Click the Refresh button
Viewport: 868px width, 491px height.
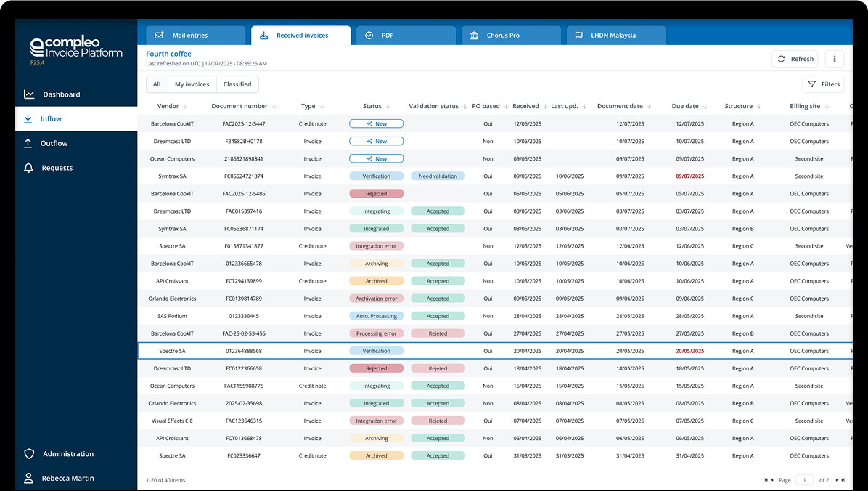795,60
